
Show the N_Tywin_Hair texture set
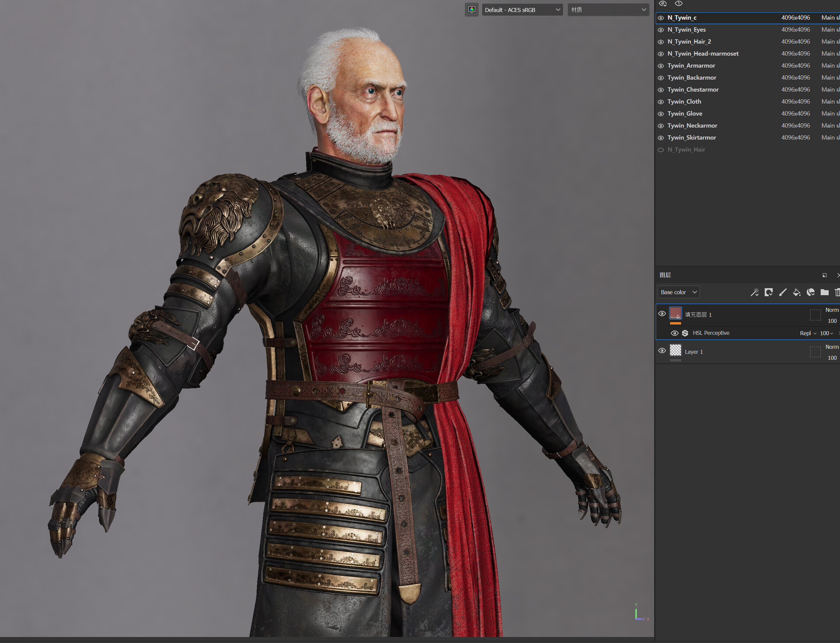coord(661,150)
